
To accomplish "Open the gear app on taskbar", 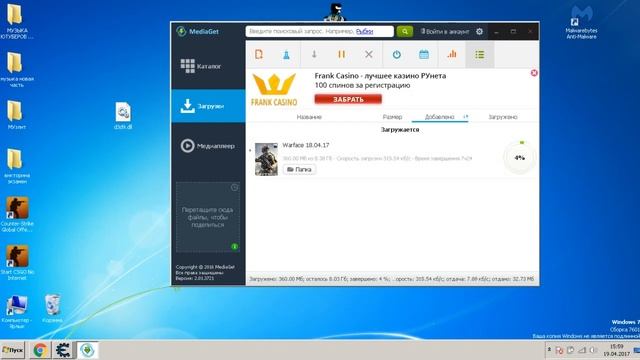I will (x=63, y=350).
